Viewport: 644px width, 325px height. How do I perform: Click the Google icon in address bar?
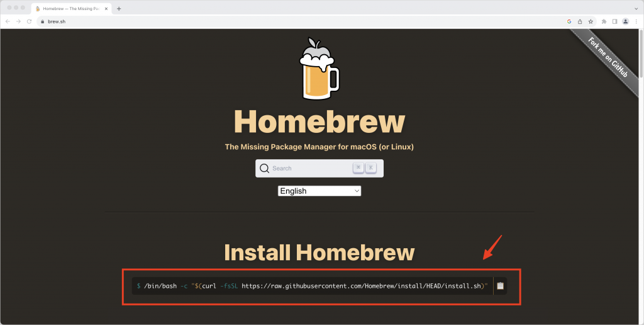(x=569, y=21)
